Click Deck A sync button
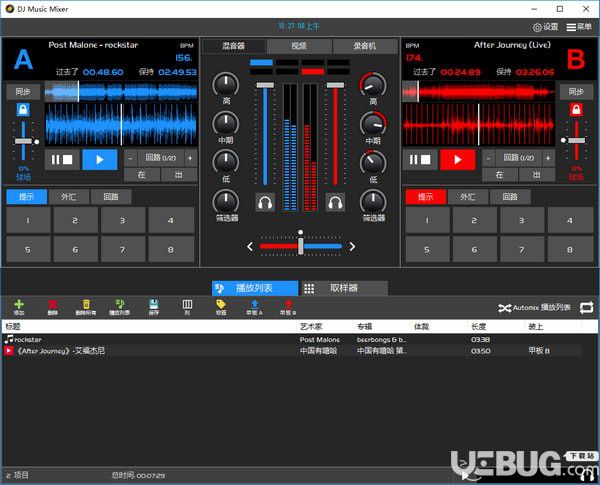This screenshot has width=600, height=485. 23,92
